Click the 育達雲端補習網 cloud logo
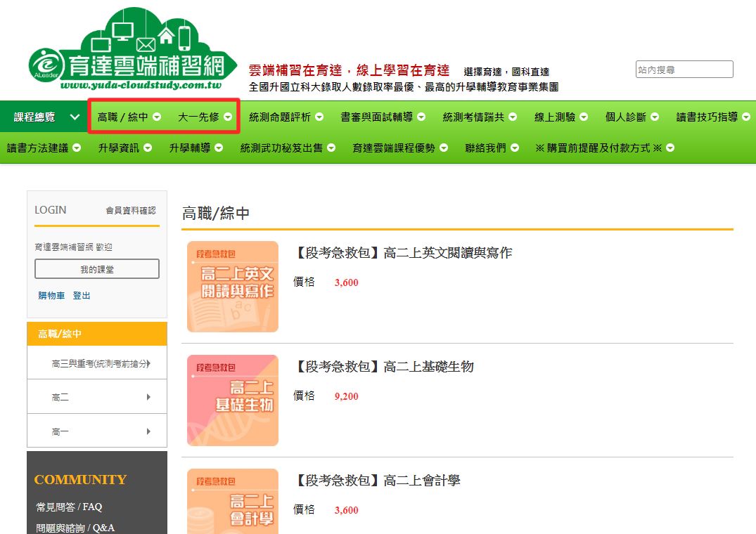The image size is (756, 534). (x=133, y=49)
